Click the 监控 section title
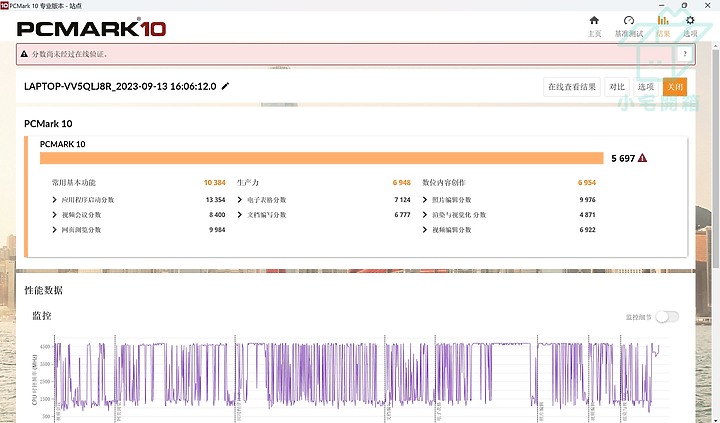Viewport: 720px width, 423px height. click(42, 316)
